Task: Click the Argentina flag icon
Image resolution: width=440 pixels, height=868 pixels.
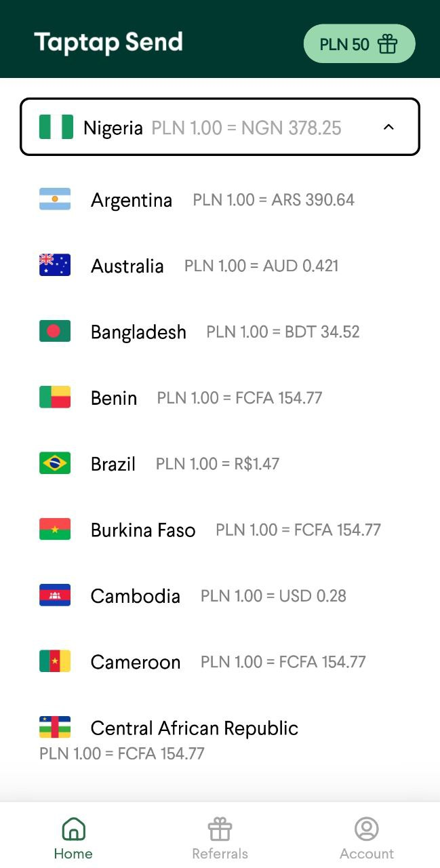Action: pyautogui.click(x=55, y=199)
